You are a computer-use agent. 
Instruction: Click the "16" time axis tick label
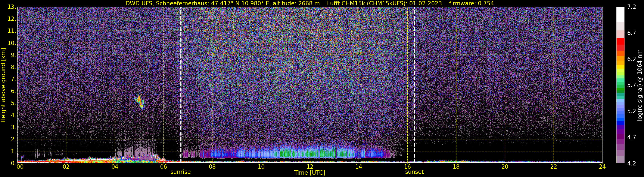407,167
